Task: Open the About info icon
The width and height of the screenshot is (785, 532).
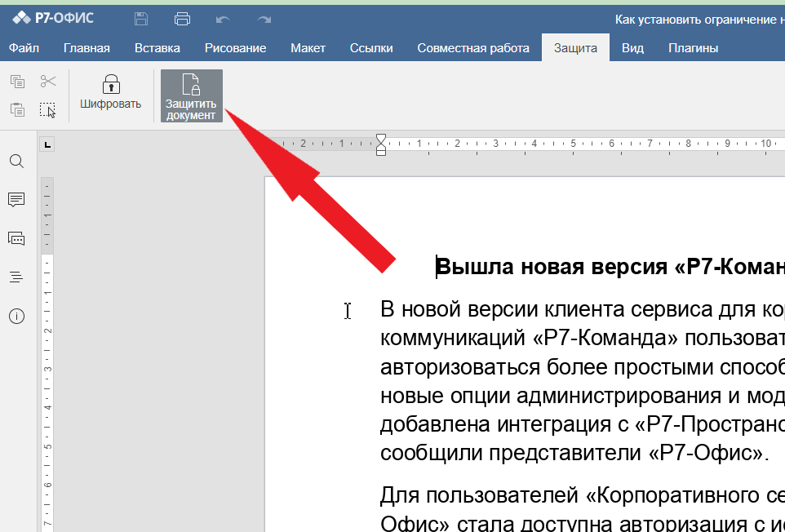Action: (16, 317)
